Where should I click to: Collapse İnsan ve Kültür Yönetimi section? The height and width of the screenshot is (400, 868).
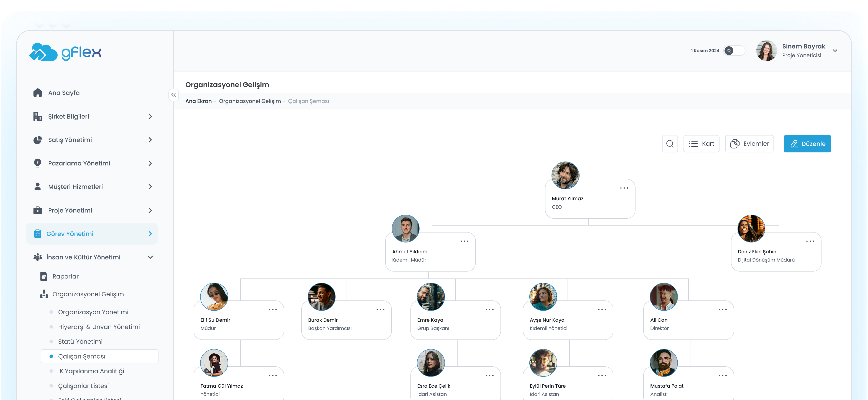(x=150, y=257)
